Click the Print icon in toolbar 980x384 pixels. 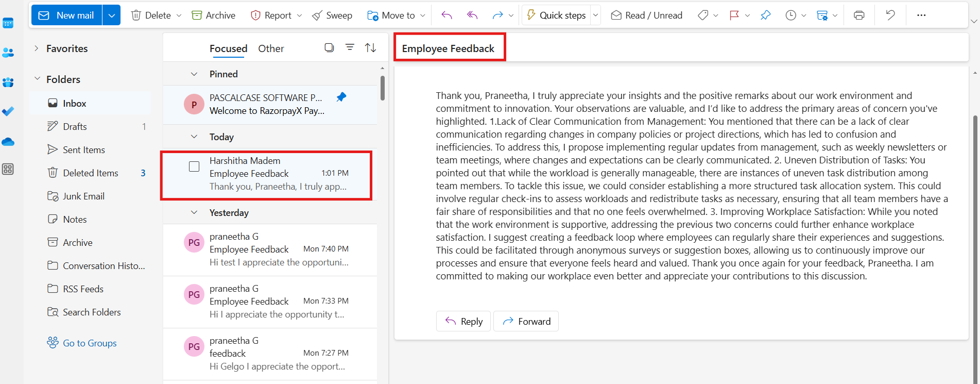coord(858,15)
